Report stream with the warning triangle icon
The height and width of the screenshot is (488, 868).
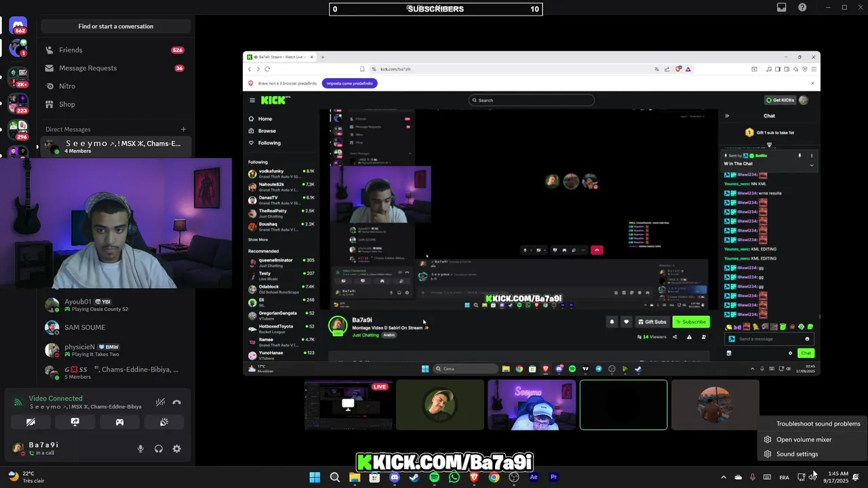690,337
